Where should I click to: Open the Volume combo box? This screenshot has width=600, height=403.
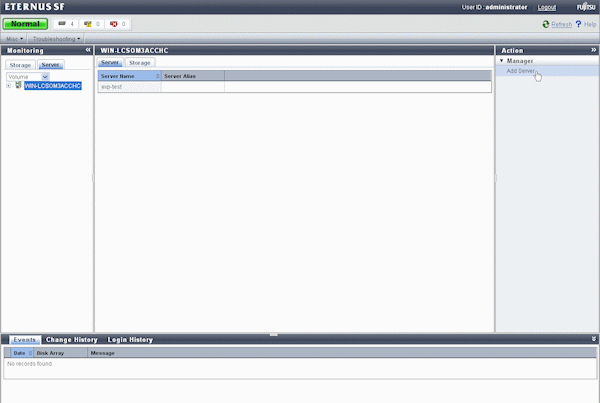tap(28, 77)
